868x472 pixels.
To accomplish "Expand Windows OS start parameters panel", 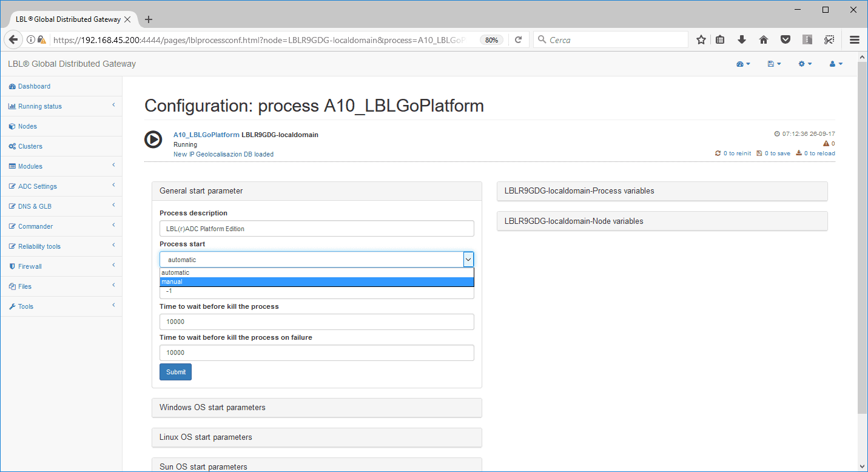I will pos(317,408).
